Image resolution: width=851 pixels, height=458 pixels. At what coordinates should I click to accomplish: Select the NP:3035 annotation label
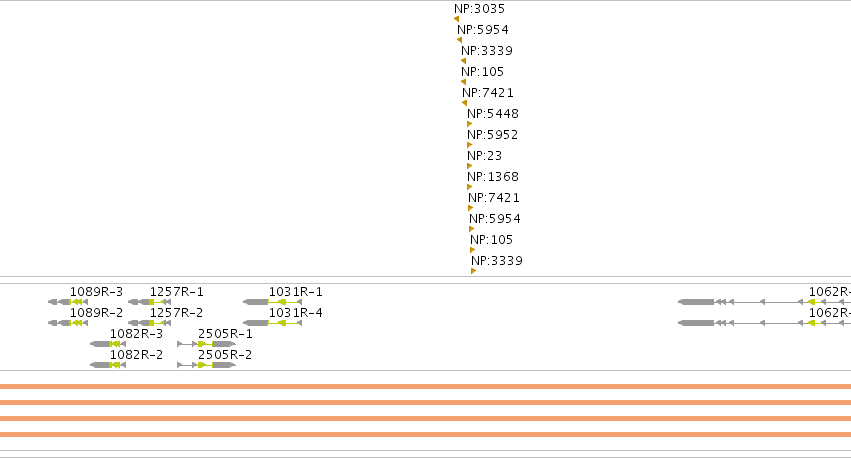(x=479, y=9)
